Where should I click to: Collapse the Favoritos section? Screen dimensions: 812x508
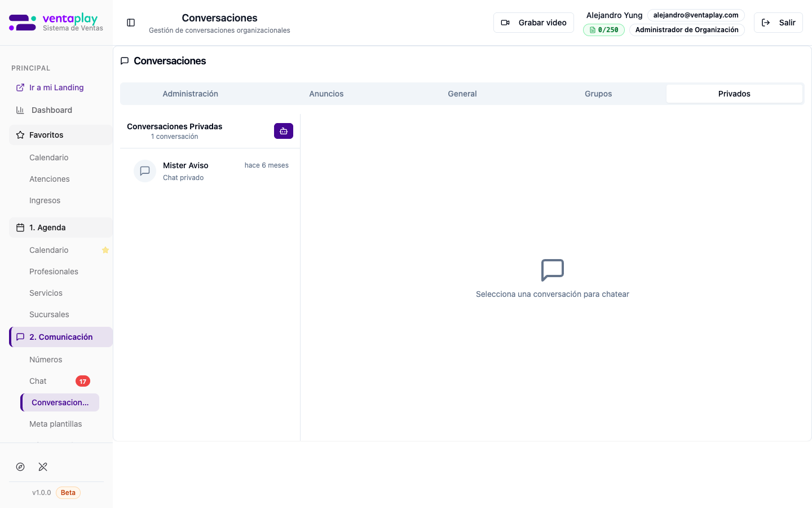(x=60, y=135)
